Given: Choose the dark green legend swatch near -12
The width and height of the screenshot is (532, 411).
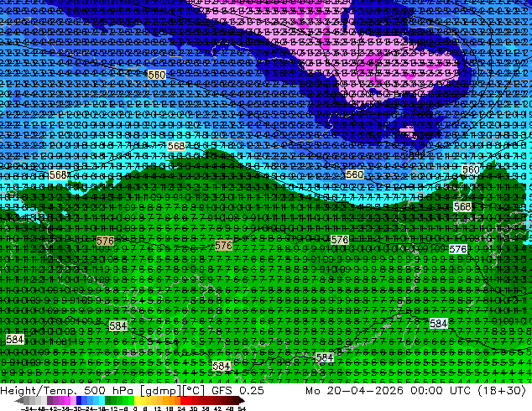Looking at the screenshot, I should tap(108, 400).
